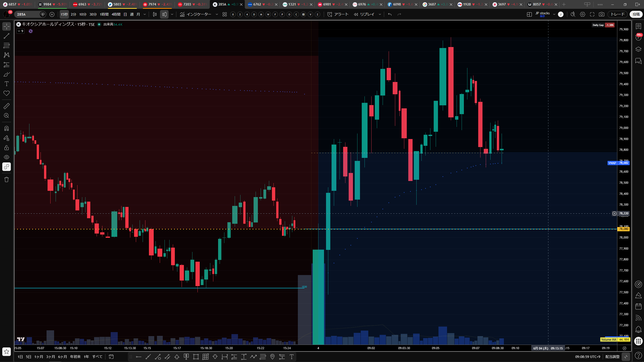Expand the chart style dropdown arrow
The image size is (644, 362).
172,14
